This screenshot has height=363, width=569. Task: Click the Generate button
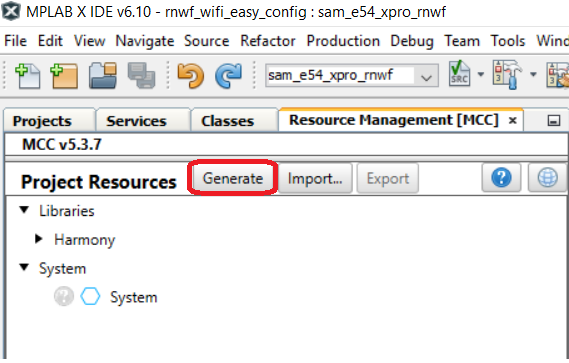(233, 178)
